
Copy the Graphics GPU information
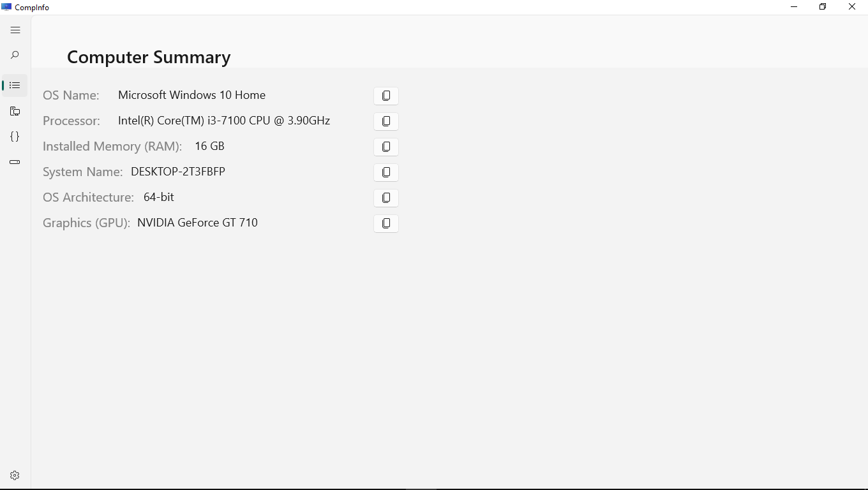tap(386, 223)
